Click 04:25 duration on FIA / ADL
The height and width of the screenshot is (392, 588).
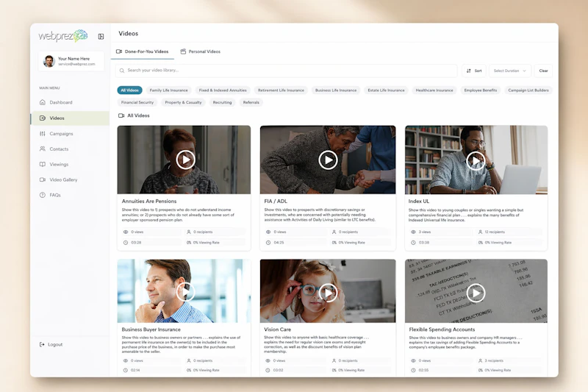click(x=275, y=243)
